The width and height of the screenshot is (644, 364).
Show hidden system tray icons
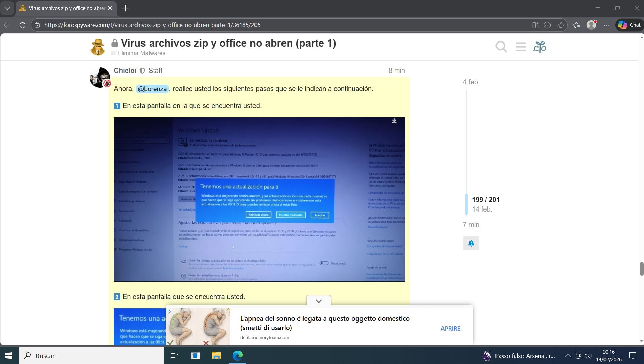point(568,356)
